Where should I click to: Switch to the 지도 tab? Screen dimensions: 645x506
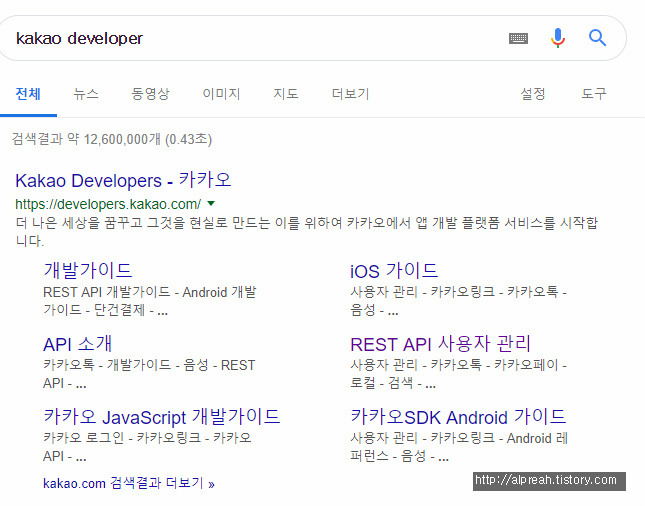pos(286,94)
